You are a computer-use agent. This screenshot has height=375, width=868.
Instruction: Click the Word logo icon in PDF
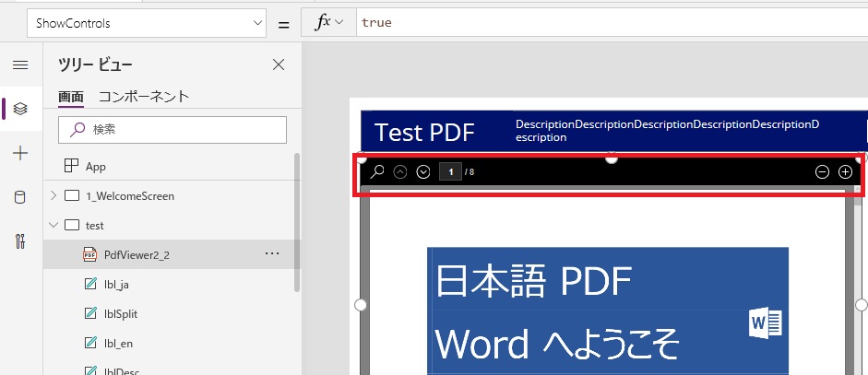pos(765,323)
